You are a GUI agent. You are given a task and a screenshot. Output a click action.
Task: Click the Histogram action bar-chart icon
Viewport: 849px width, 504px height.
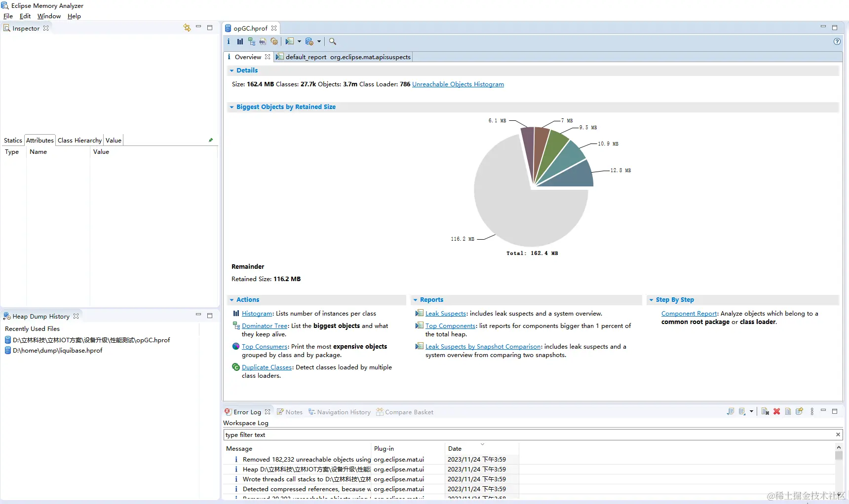236,313
